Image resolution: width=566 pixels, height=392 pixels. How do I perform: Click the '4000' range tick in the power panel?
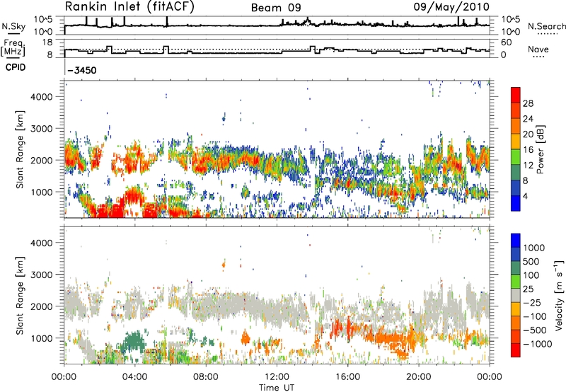pyautogui.click(x=42, y=97)
